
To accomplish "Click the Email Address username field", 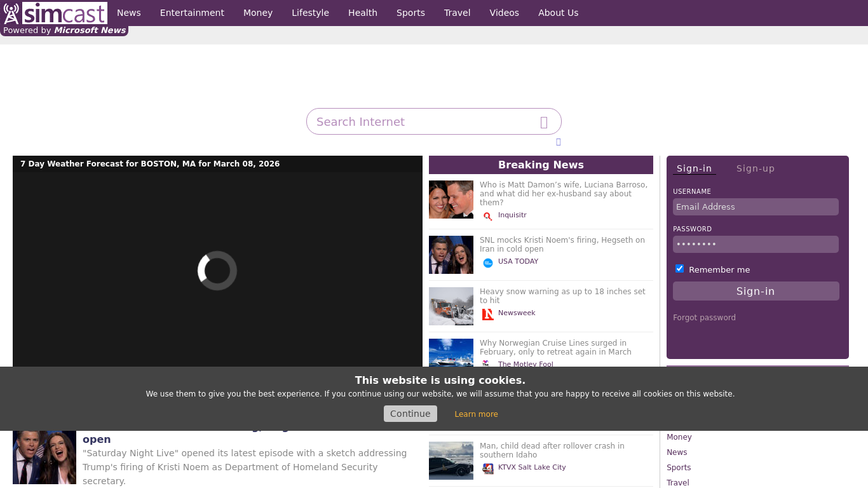I will 756,207.
